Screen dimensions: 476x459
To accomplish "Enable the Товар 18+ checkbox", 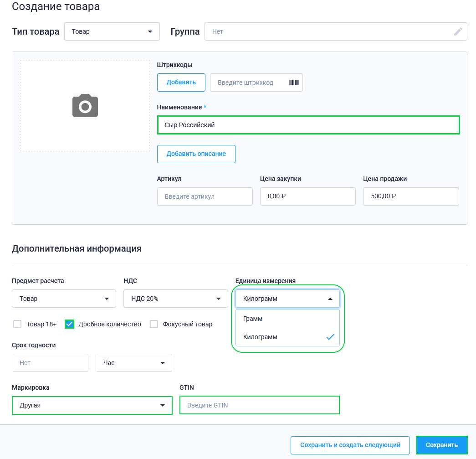I will tap(17, 324).
